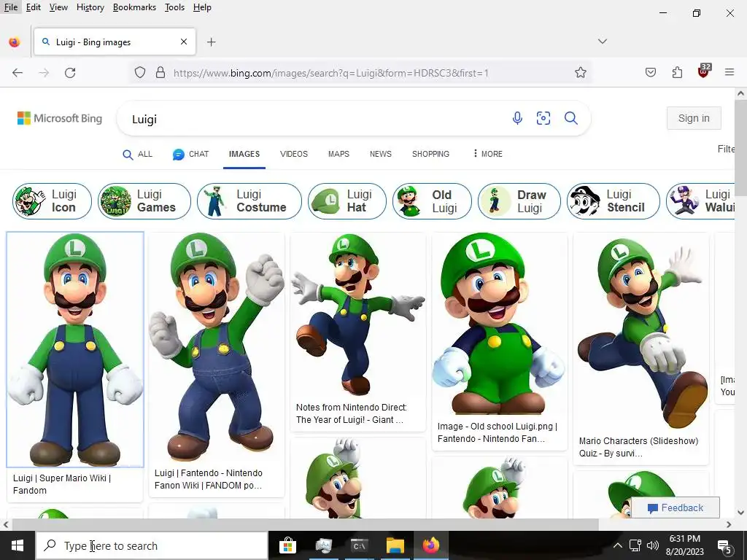
Task: Open the volume icon in system tray
Action: (x=653, y=545)
